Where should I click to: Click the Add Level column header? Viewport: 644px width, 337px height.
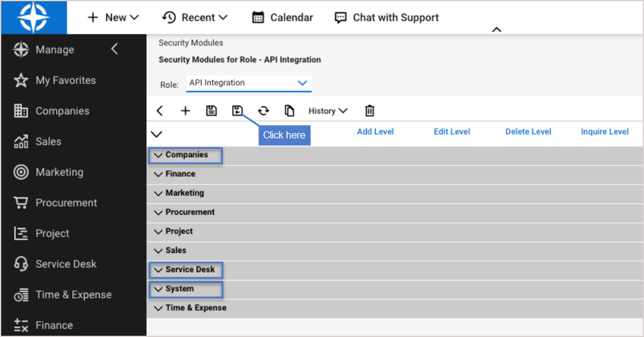[x=375, y=132]
